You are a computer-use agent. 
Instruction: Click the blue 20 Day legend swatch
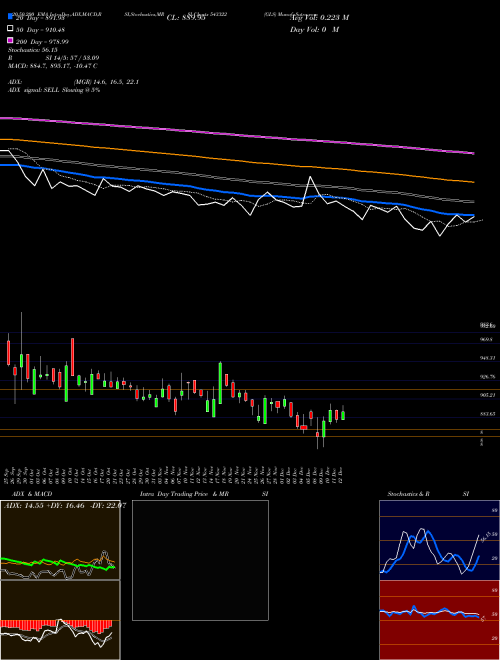tap(10, 16)
